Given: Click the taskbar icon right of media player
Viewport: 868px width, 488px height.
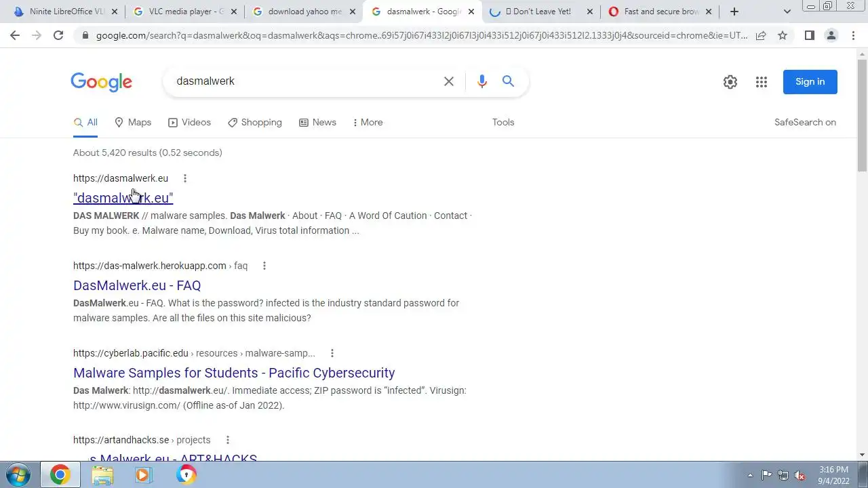Looking at the screenshot, I should (186, 475).
